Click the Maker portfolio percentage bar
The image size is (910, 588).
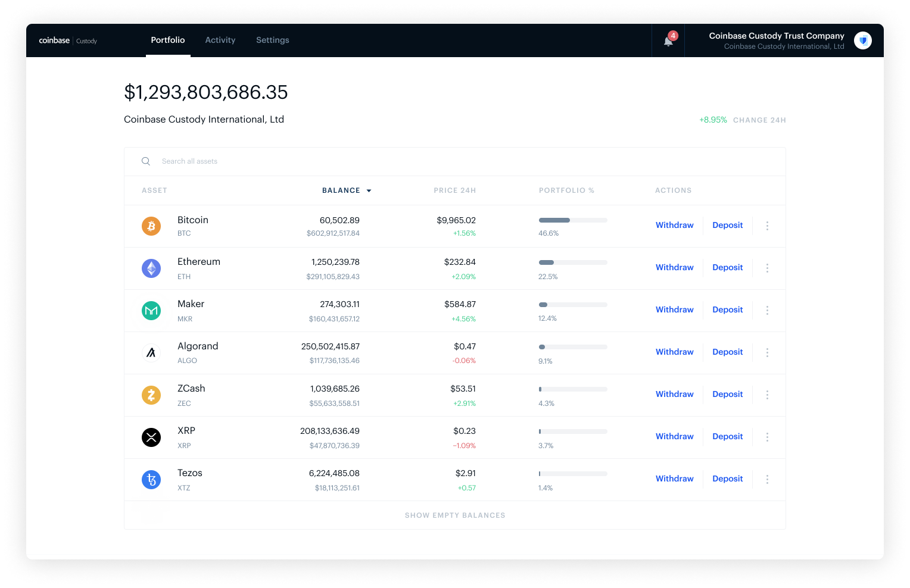click(573, 305)
